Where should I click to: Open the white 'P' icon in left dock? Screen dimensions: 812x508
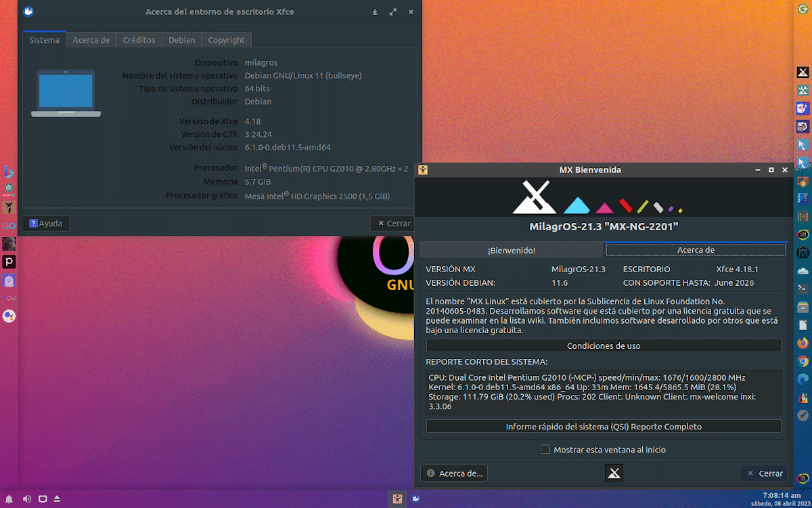coord(9,262)
